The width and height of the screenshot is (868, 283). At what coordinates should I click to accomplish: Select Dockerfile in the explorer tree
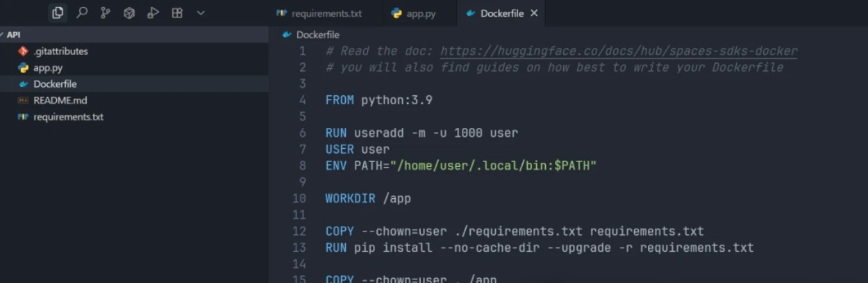[x=55, y=84]
